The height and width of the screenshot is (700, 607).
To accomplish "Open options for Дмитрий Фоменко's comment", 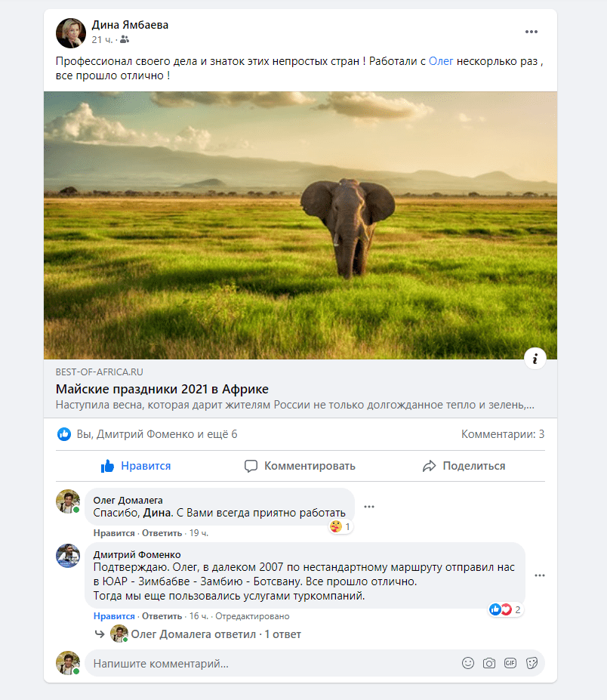I will (x=540, y=575).
